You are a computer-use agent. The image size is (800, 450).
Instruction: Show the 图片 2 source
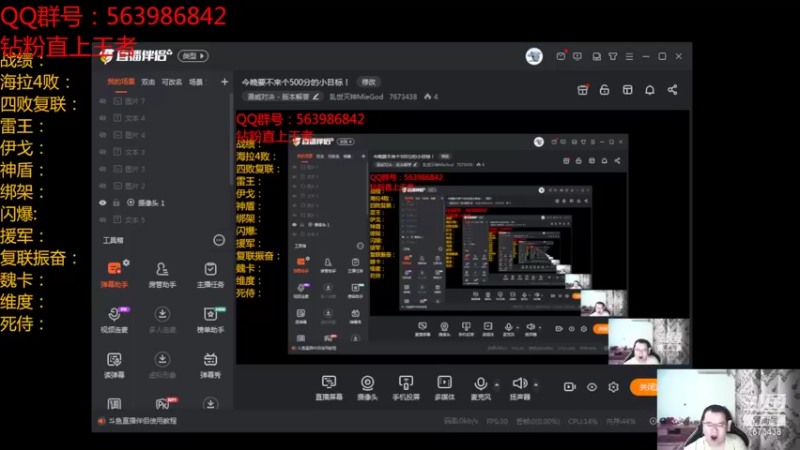103,186
